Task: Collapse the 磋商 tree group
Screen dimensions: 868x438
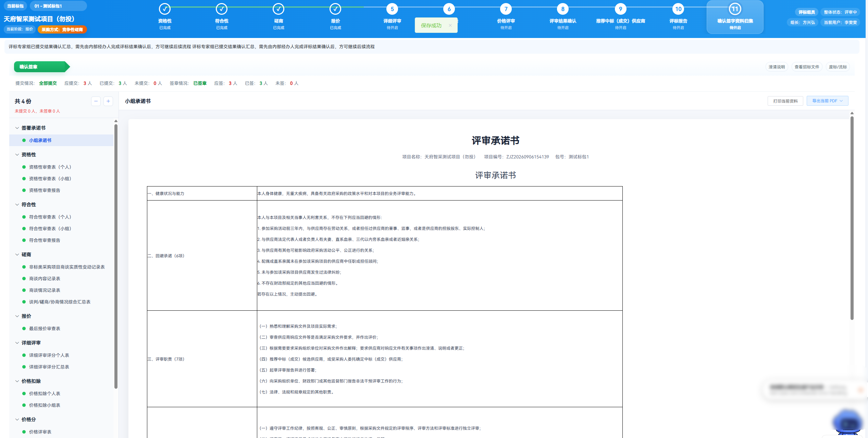Action: (x=17, y=254)
